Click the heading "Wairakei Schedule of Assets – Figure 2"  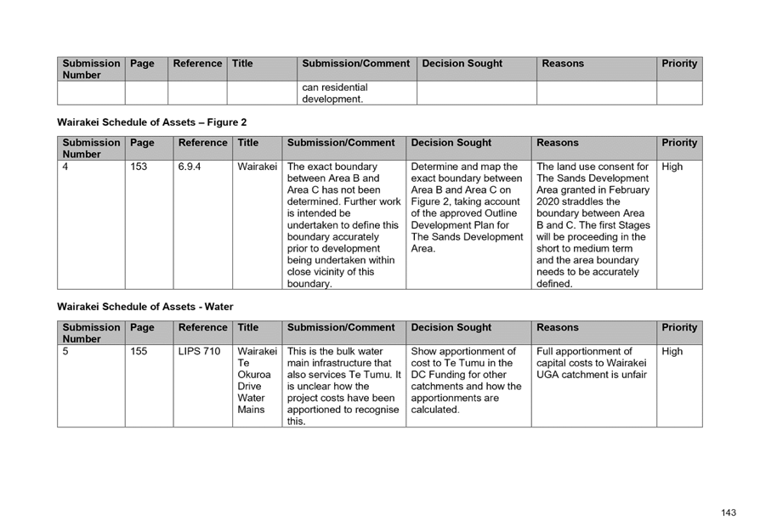click(151, 122)
